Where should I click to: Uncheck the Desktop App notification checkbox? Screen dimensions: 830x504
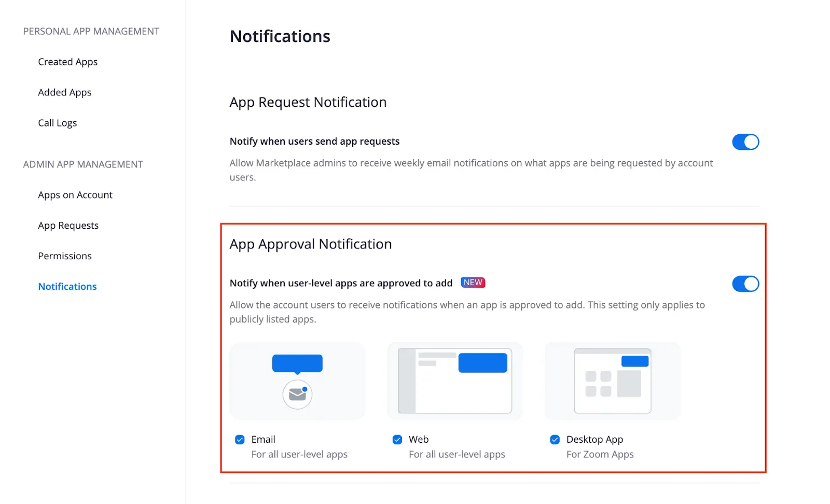click(x=554, y=439)
